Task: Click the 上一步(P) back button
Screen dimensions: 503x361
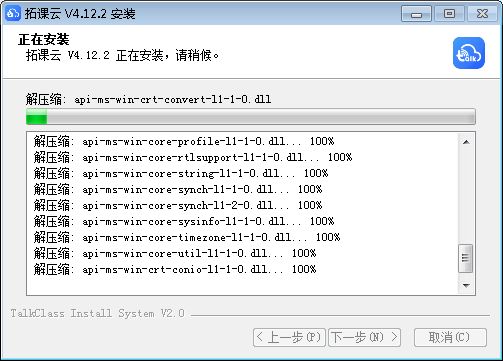Action: click(289, 337)
